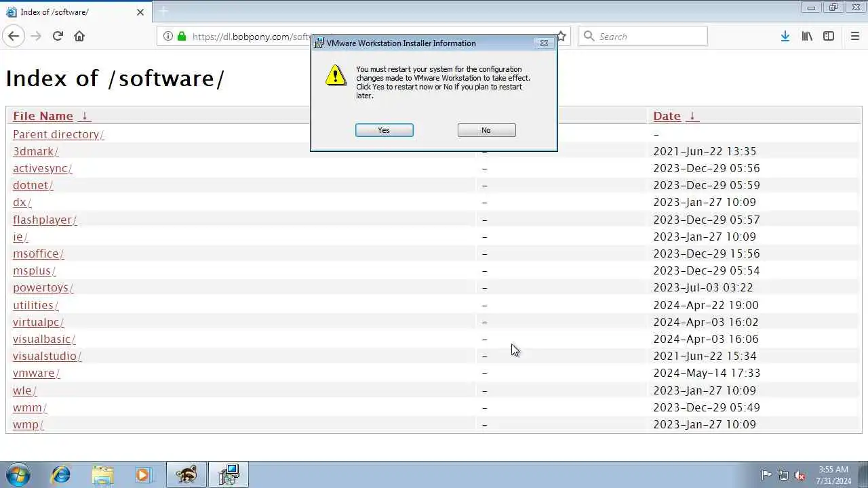The image size is (868, 488).
Task: Open the dotnet folder link
Action: click(33, 185)
